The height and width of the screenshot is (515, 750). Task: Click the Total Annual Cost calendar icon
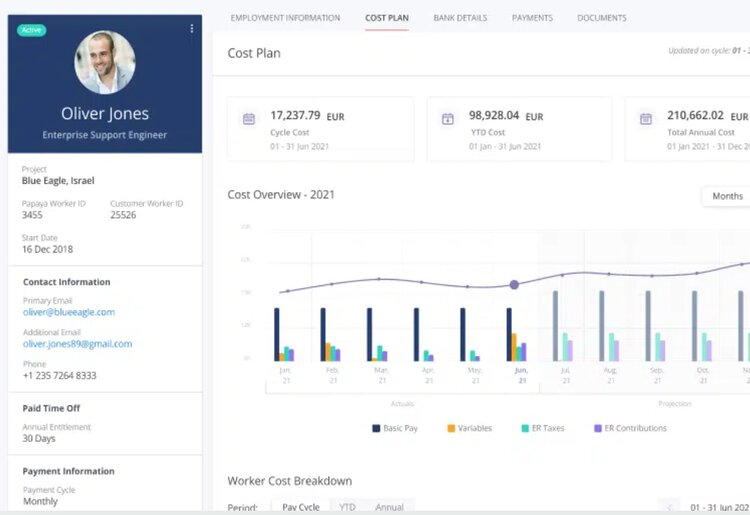pyautogui.click(x=646, y=119)
